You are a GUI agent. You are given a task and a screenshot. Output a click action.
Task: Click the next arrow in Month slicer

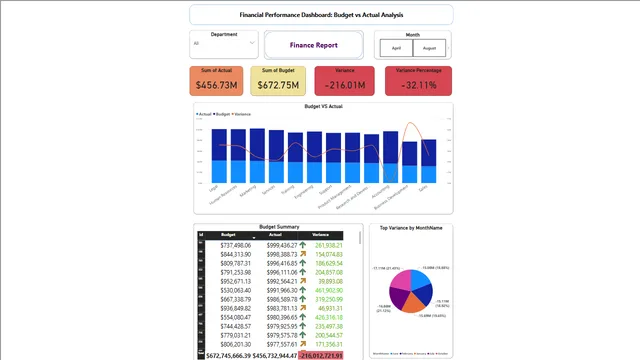tap(448, 48)
